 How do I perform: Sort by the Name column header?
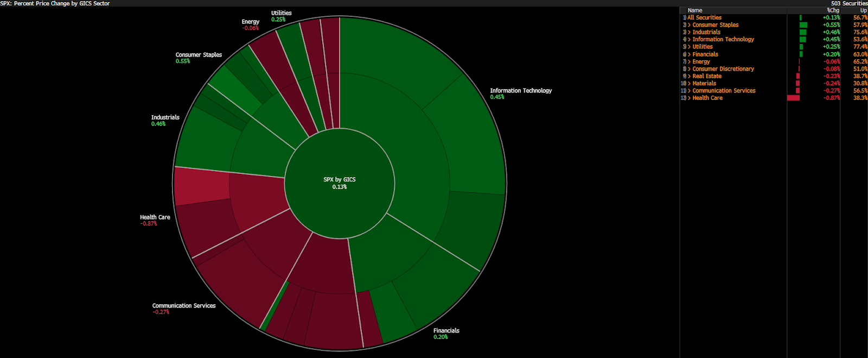click(695, 10)
